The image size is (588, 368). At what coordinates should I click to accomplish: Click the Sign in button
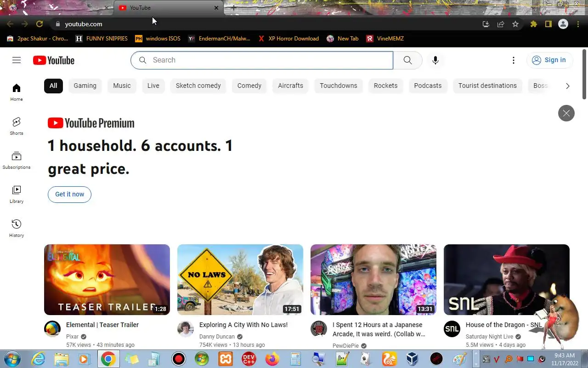[x=549, y=60]
